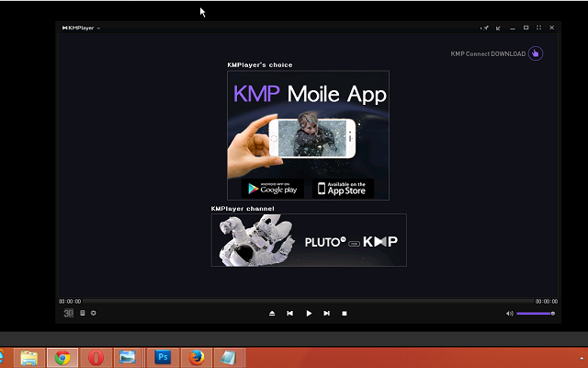Mute the audio with the speaker icon
Screen dimensions: 588x368
pyautogui.click(x=510, y=314)
